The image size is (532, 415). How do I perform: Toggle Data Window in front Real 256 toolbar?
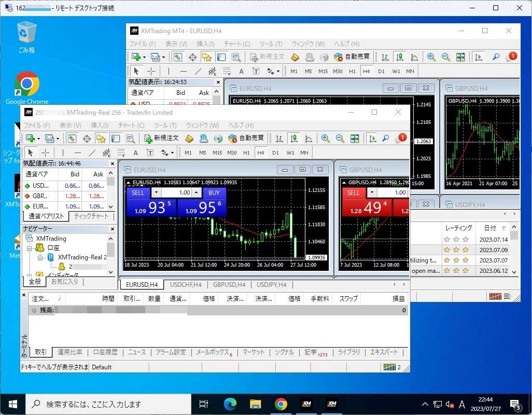click(x=87, y=138)
